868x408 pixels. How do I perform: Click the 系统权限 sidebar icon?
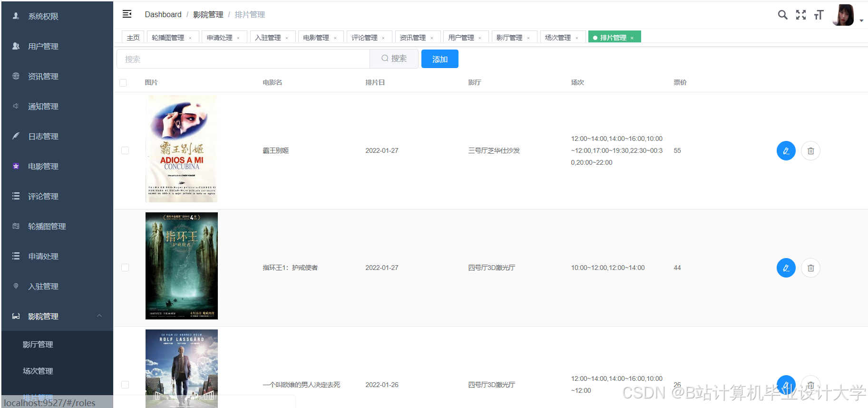[16, 16]
